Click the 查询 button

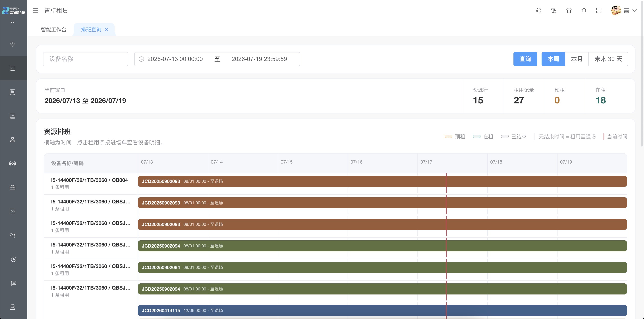pos(525,59)
